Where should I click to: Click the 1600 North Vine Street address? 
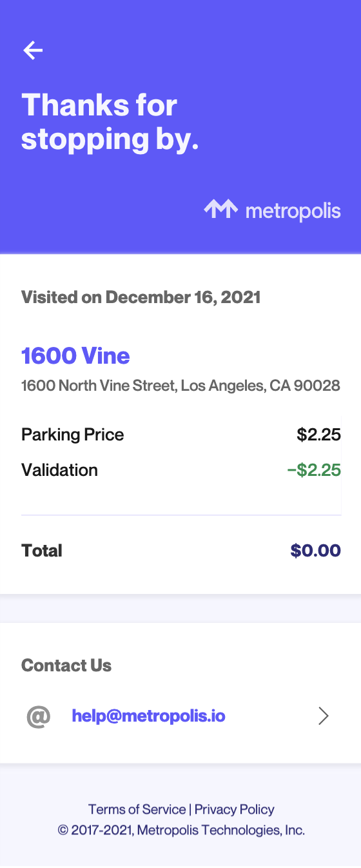click(x=180, y=386)
